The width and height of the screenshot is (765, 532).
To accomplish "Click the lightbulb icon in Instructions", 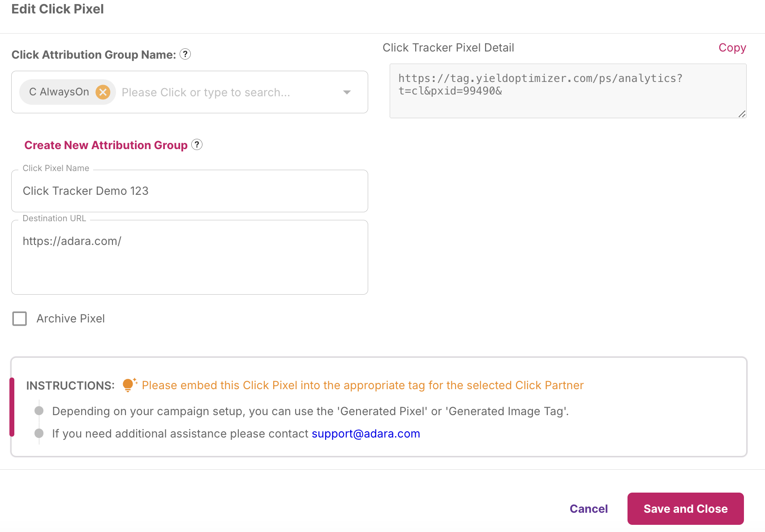I will (129, 385).
